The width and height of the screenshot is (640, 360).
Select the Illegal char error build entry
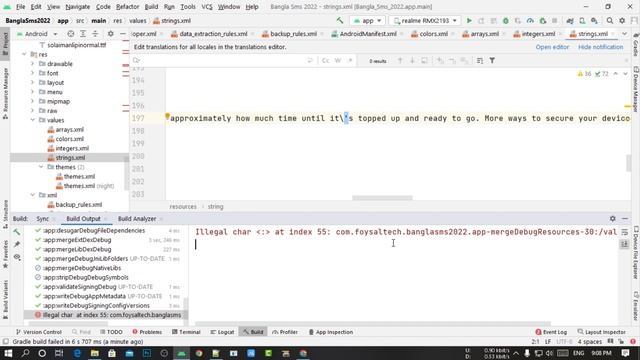pyautogui.click(x=106, y=315)
